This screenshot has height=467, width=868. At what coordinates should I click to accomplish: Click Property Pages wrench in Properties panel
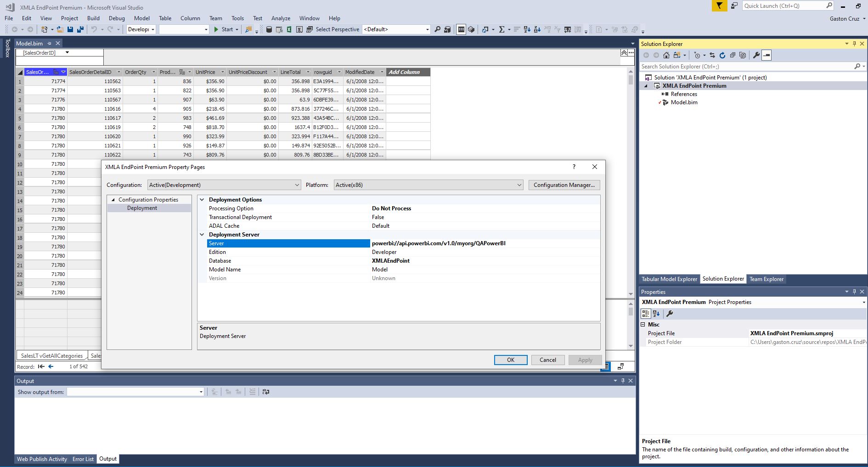pyautogui.click(x=670, y=314)
